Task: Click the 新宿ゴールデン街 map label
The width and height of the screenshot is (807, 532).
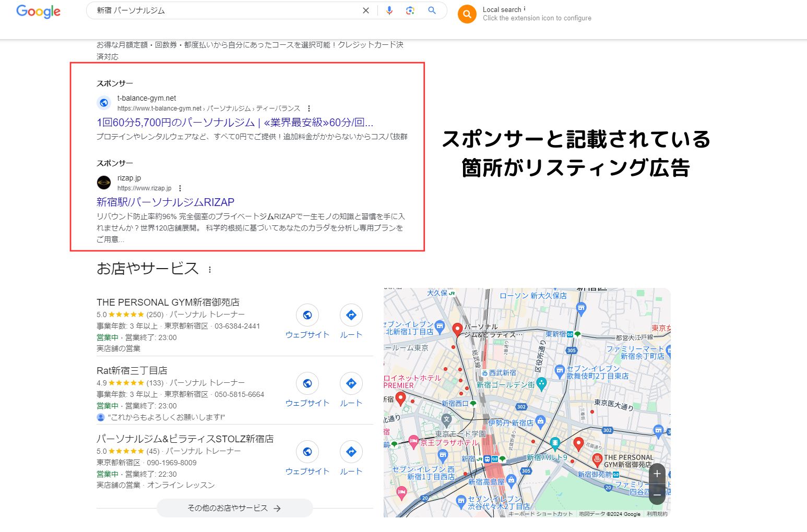Action: pyautogui.click(x=506, y=385)
